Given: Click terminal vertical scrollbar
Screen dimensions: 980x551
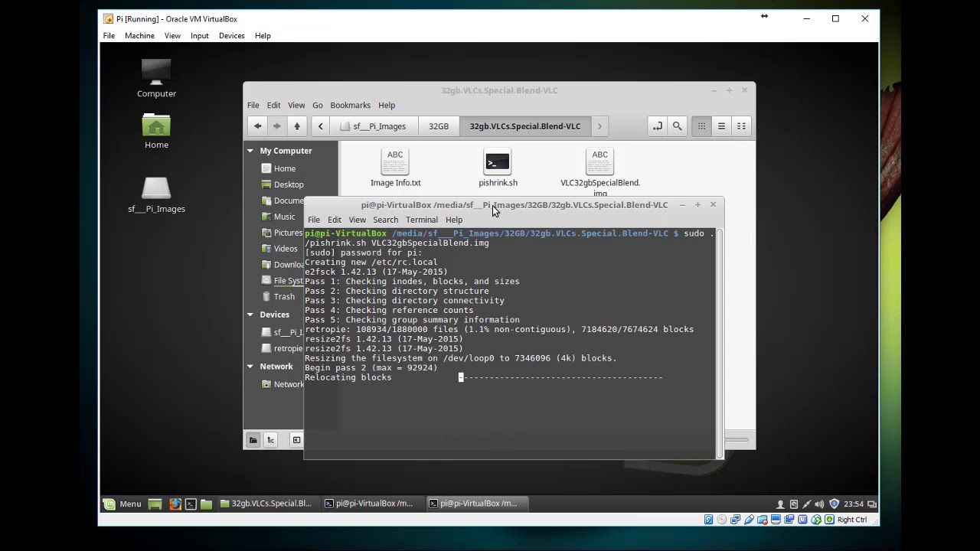Looking at the screenshot, I should [x=719, y=343].
